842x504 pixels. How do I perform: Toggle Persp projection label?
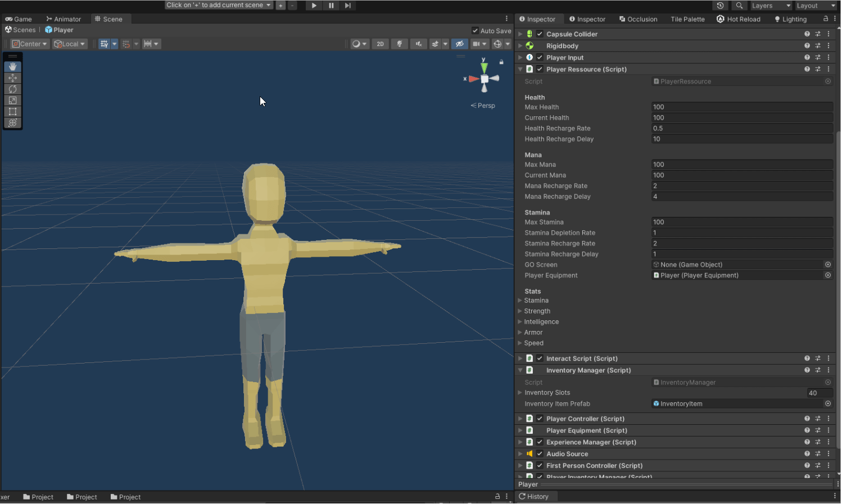pos(483,106)
